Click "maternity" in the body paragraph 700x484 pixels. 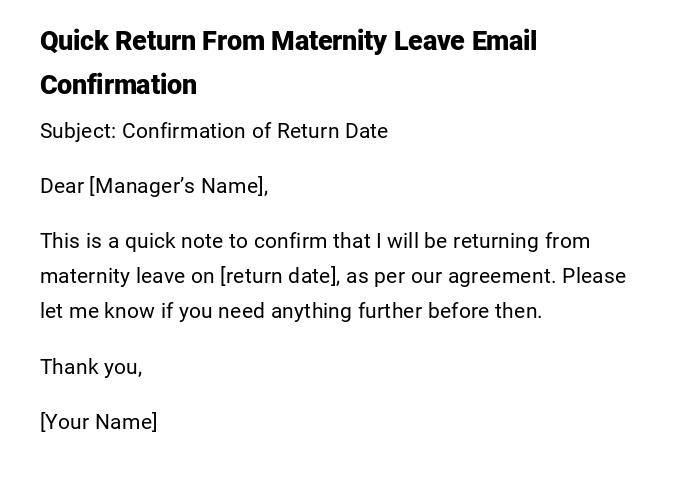83,276
